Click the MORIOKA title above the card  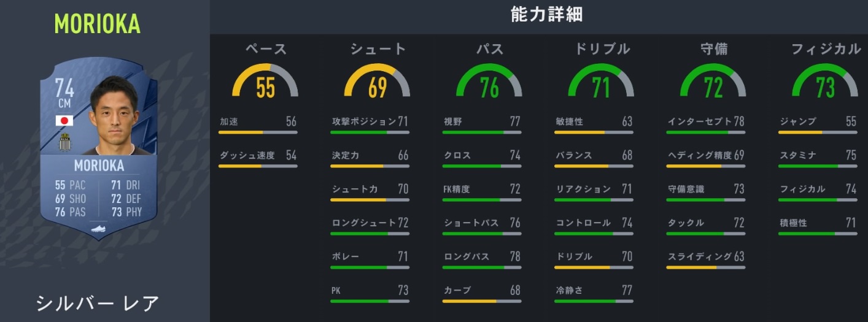coord(97,23)
